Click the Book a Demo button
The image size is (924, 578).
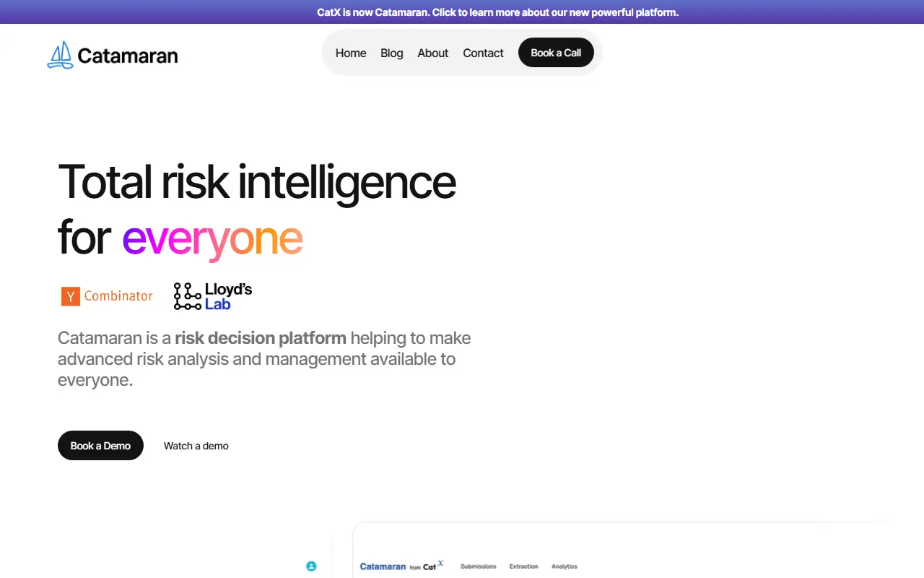coord(100,446)
